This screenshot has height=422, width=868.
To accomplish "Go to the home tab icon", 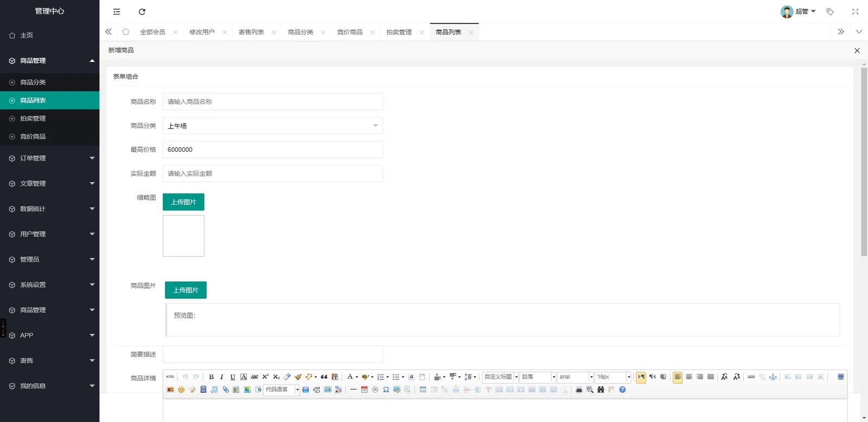I will 126,32.
